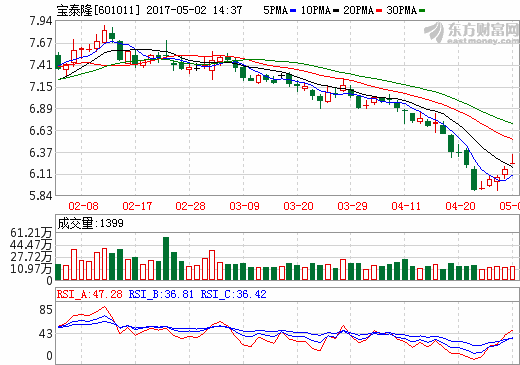
Task: Click the 04-20 date label
Action: 460,206
